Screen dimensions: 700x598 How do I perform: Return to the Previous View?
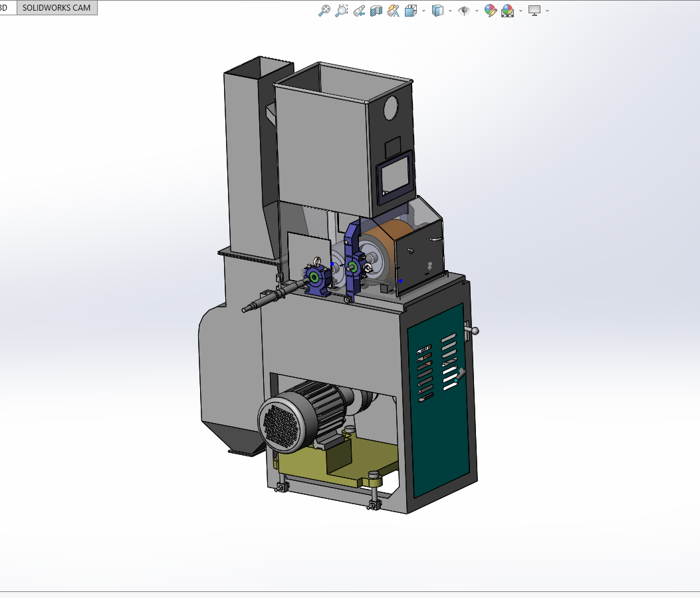[x=359, y=11]
